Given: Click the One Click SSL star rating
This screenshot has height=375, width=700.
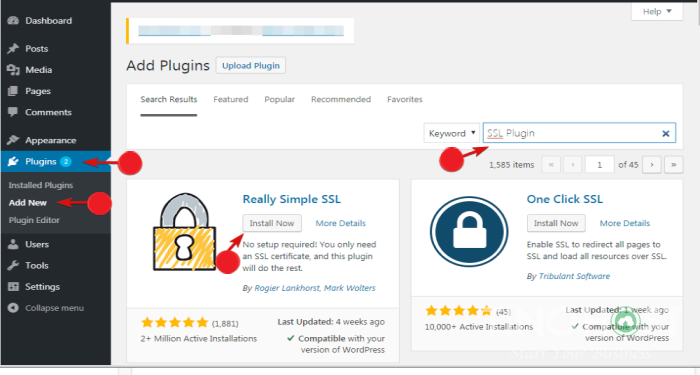Looking at the screenshot, I should [x=458, y=311].
